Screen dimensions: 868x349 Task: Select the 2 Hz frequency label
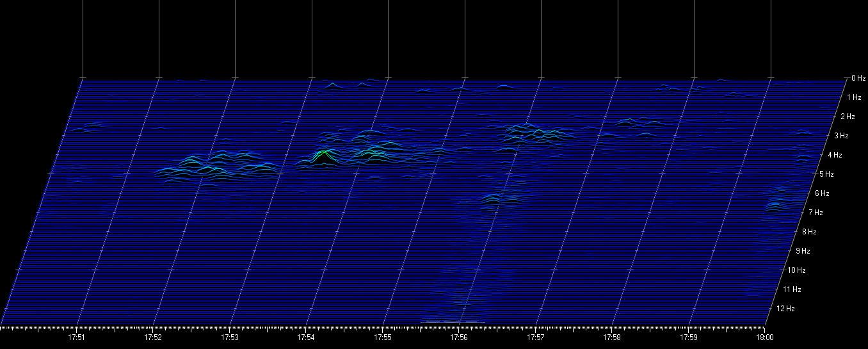click(x=848, y=117)
